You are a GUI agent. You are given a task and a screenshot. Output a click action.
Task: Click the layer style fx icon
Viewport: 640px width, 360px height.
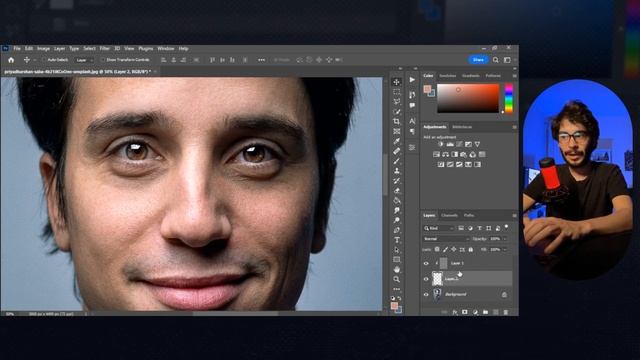455,312
